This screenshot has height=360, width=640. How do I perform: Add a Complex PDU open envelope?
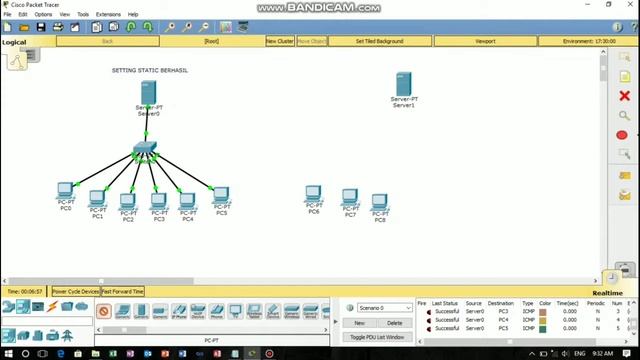[x=624, y=196]
